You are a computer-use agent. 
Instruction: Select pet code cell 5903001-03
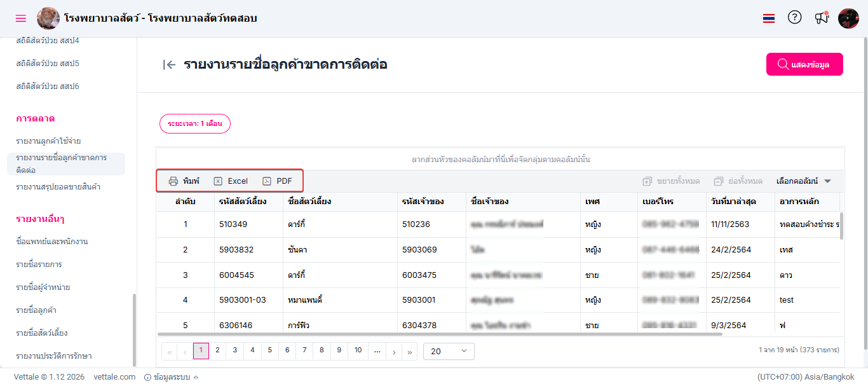[248, 300]
